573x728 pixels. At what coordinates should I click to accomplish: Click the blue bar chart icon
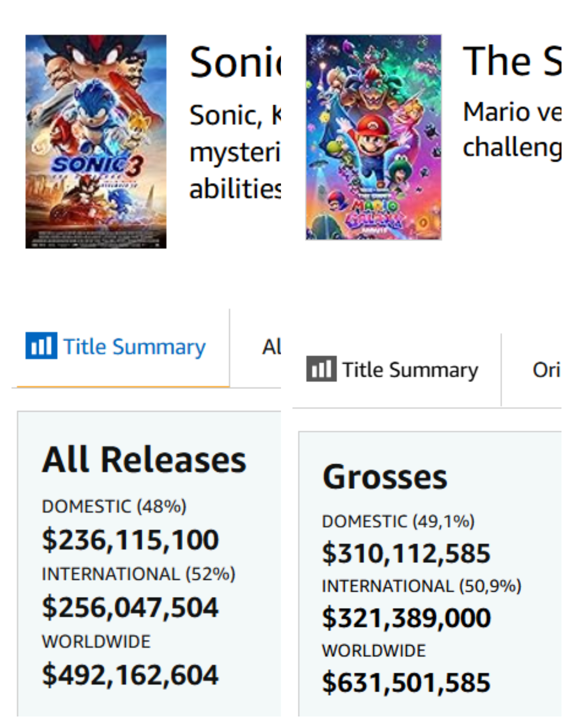coord(41,346)
